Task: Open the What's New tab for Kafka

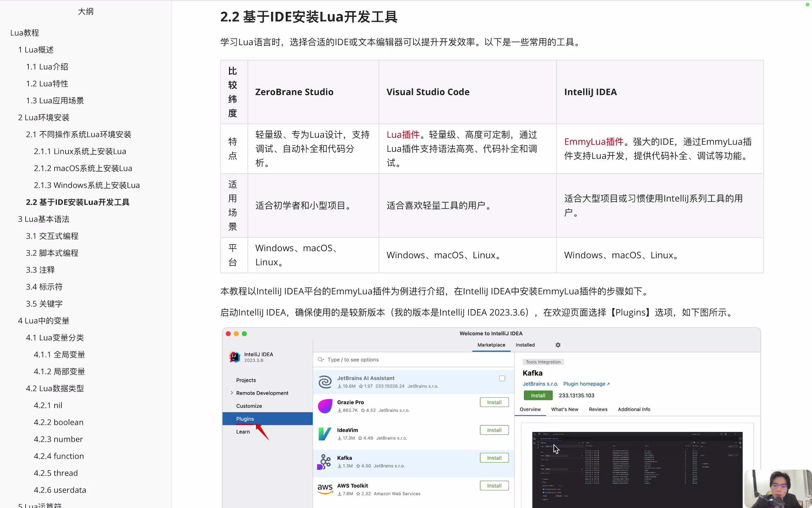Action: point(565,409)
